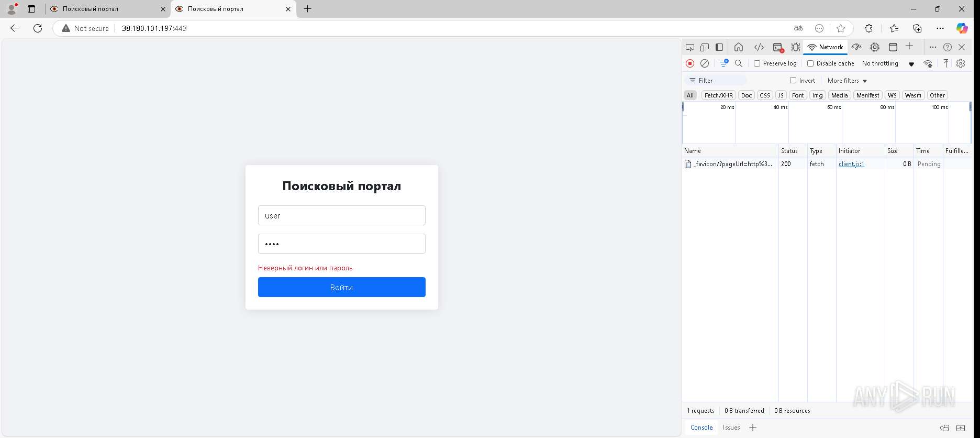Open Network settings gear icon
This screenshot has height=438, width=980.
[x=961, y=63]
